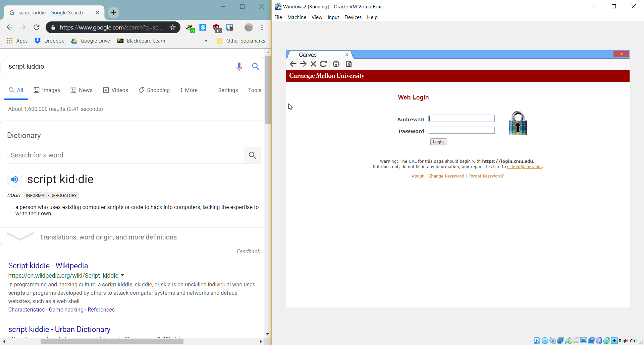
Task: Open the More search filters dropdown
Action: pyautogui.click(x=189, y=90)
